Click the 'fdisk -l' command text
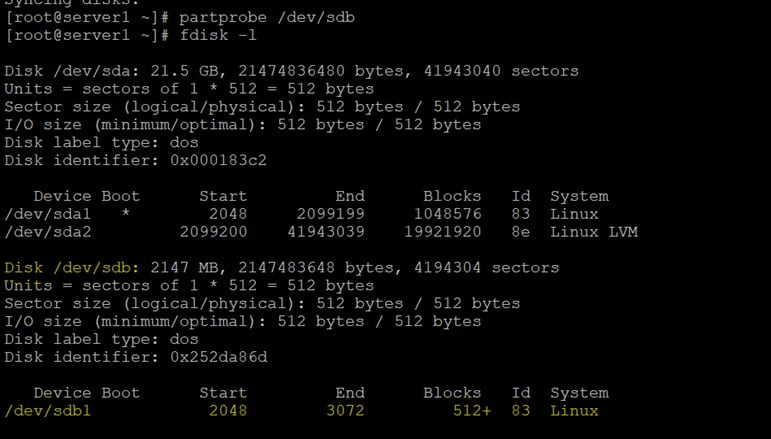The width and height of the screenshot is (771, 439). (x=218, y=35)
